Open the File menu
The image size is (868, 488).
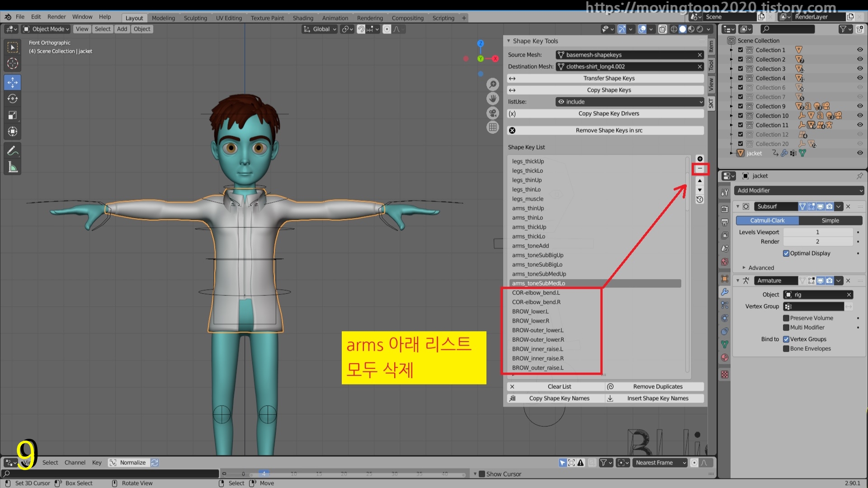pyautogui.click(x=20, y=17)
